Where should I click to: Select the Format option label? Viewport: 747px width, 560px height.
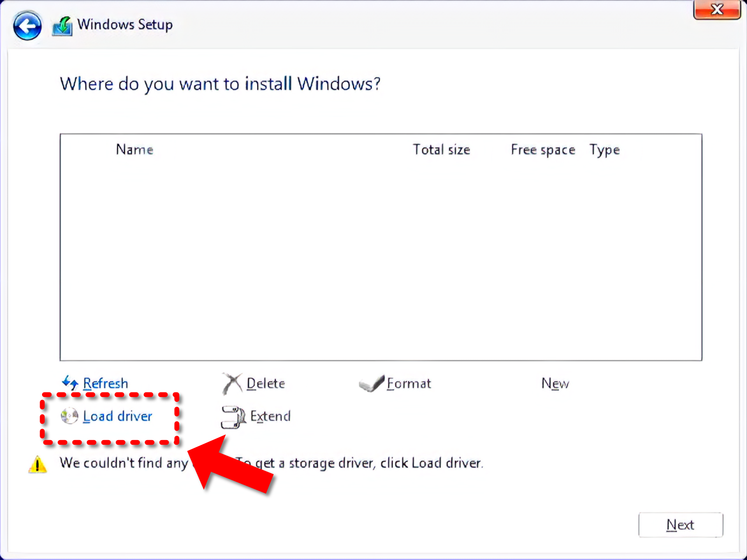[409, 384]
